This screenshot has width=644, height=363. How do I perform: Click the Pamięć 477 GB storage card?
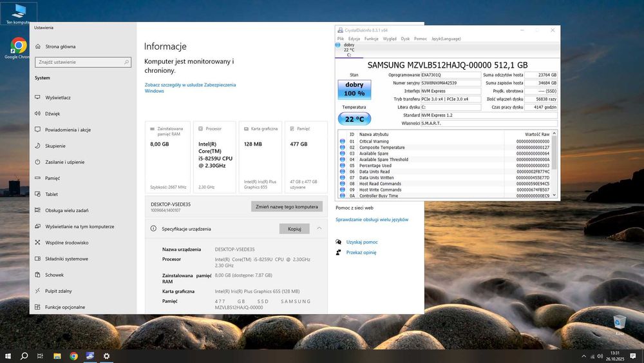pos(306,157)
